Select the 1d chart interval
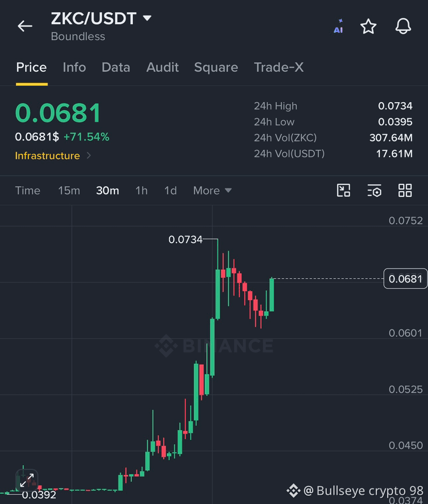The width and height of the screenshot is (428, 504). (170, 191)
